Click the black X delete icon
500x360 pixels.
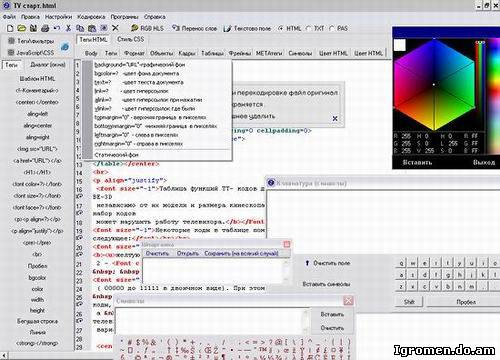[115, 28]
